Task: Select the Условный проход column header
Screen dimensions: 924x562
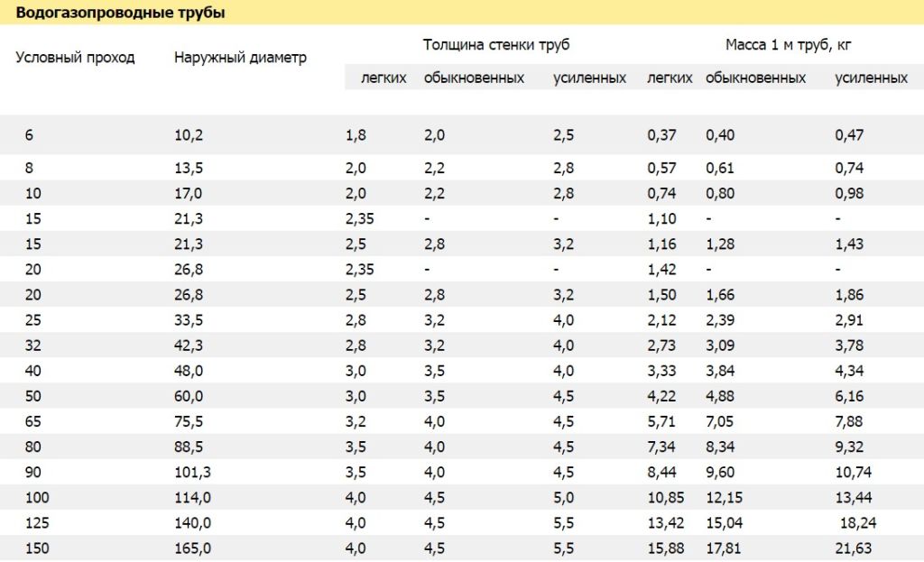Action: (75, 58)
